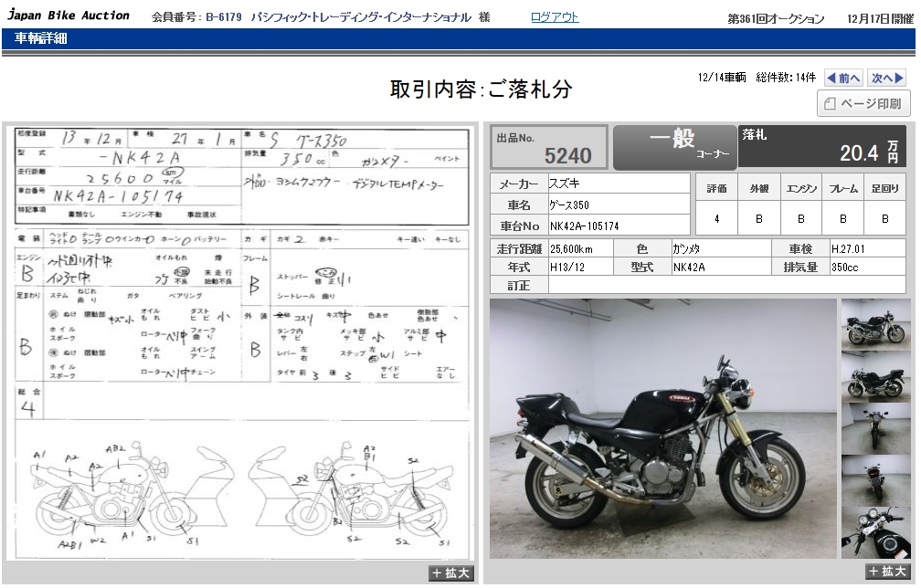Click the 取引内容:ご落札分 heading

(481, 89)
